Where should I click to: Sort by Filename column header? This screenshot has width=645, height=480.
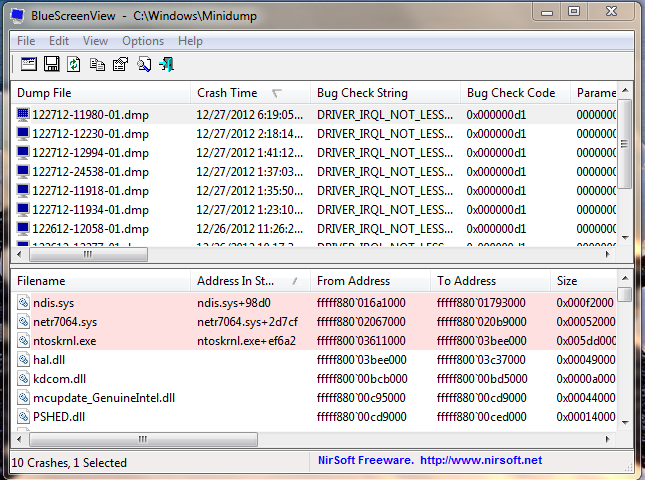pos(100,281)
